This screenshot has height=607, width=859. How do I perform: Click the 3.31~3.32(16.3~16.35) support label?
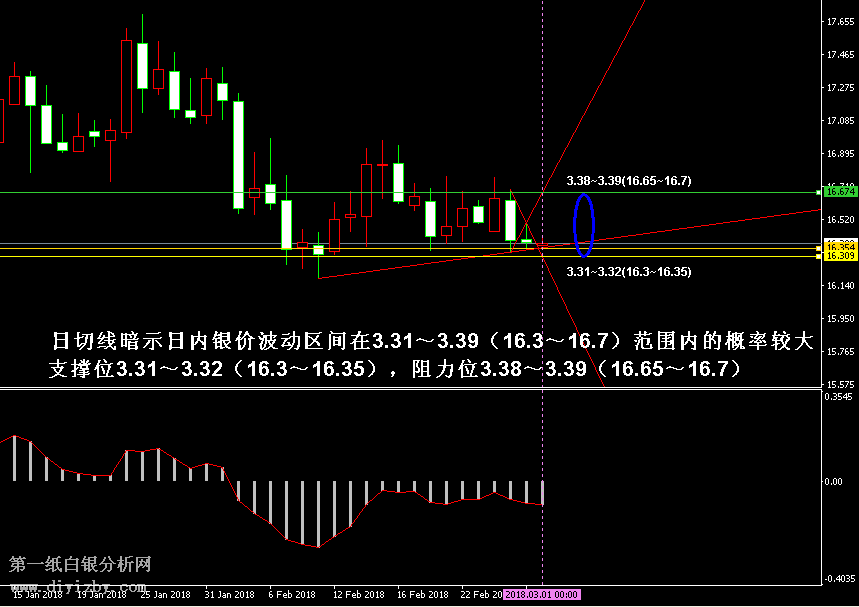point(628,271)
